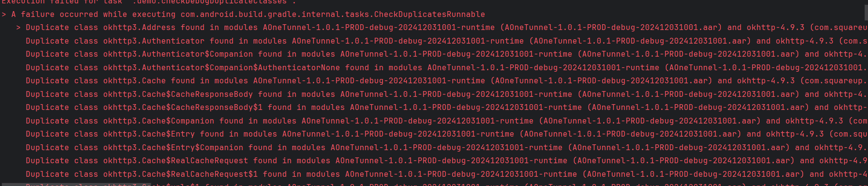
Task: Click the okhttp3.Cache found in modules line
Action: click(x=447, y=81)
